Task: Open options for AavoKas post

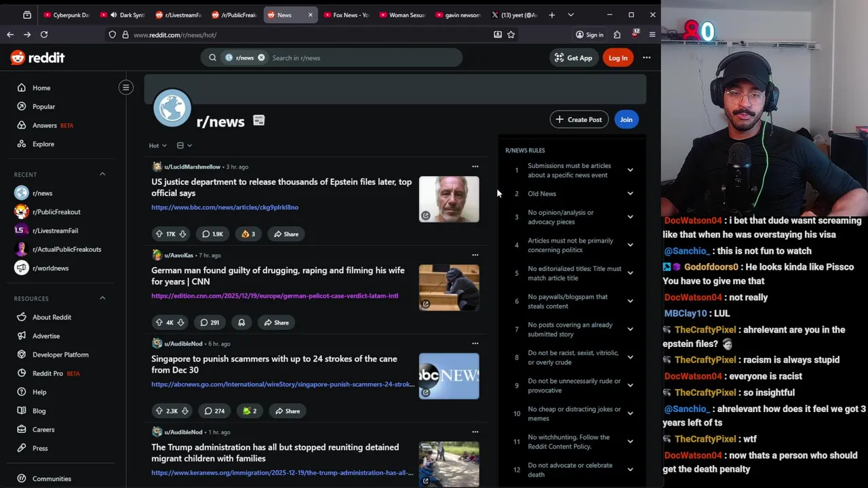Action: pos(475,256)
